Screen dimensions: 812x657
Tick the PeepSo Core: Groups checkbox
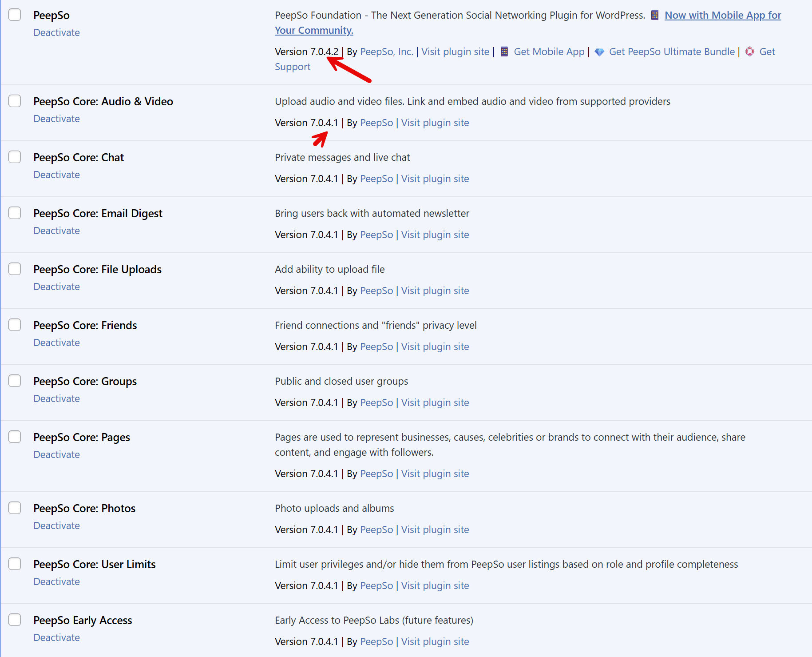pyautogui.click(x=15, y=381)
